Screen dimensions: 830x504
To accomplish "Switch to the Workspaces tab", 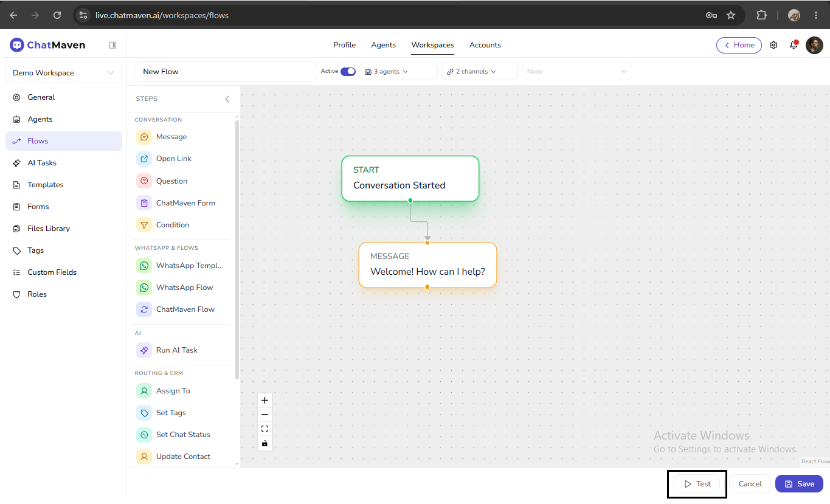I will point(432,45).
